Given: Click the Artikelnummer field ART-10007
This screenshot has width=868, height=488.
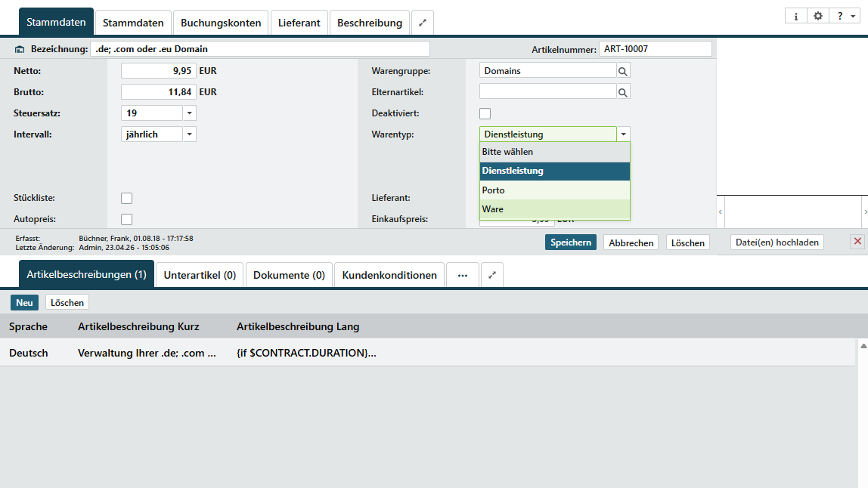Looking at the screenshot, I should coord(656,48).
